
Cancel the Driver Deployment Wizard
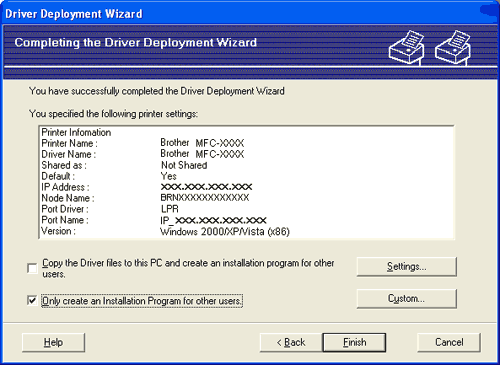coord(449,342)
